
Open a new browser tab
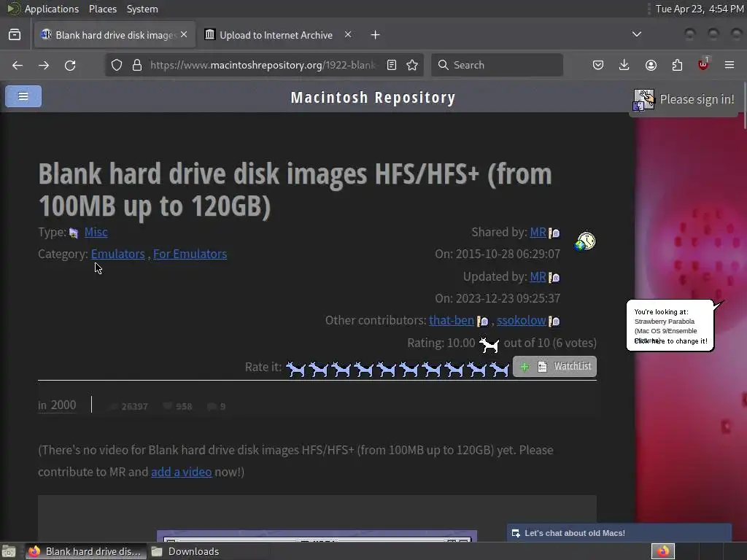coord(376,35)
